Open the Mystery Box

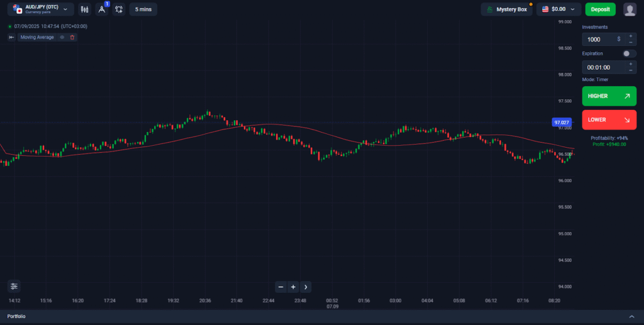tap(506, 9)
